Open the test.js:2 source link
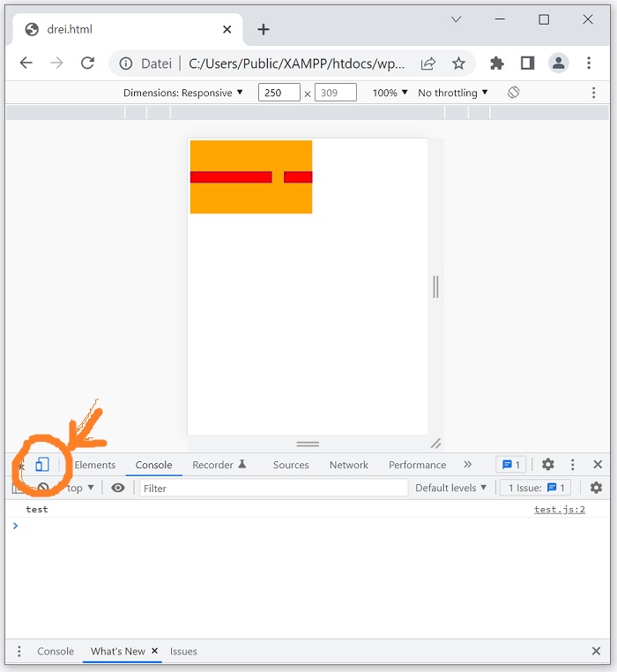The width and height of the screenshot is (617, 672). (x=559, y=510)
